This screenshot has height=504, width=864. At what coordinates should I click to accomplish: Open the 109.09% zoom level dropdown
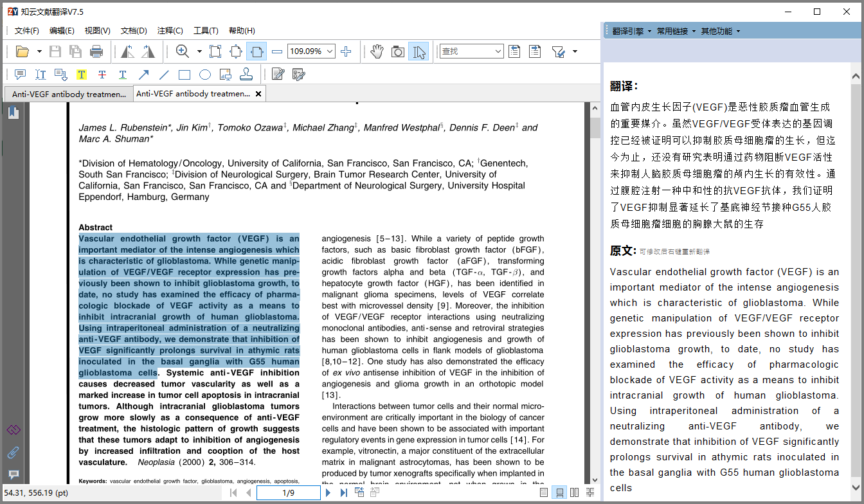tap(330, 51)
